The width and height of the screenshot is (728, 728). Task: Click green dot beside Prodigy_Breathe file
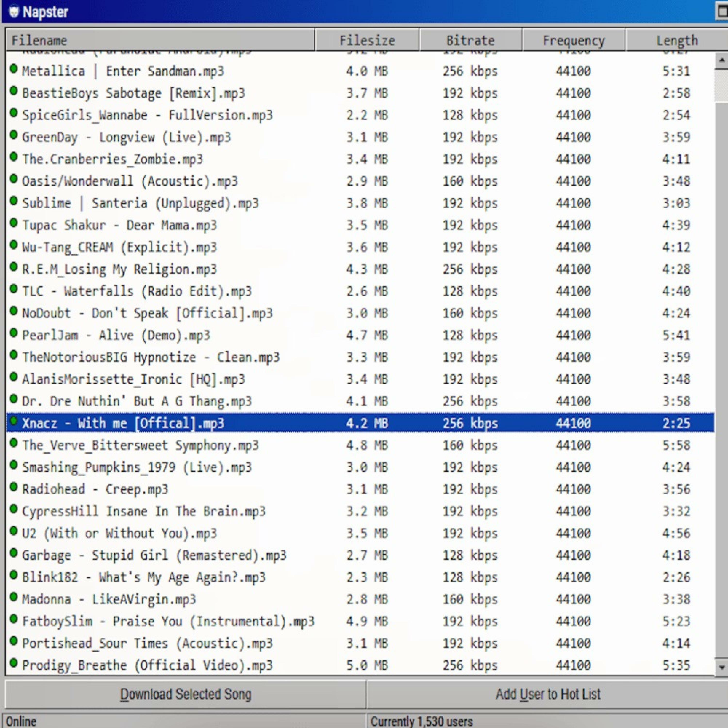point(14,663)
